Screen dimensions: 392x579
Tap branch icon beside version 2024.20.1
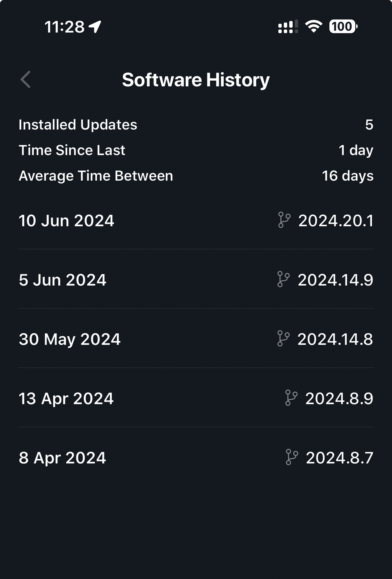click(284, 220)
